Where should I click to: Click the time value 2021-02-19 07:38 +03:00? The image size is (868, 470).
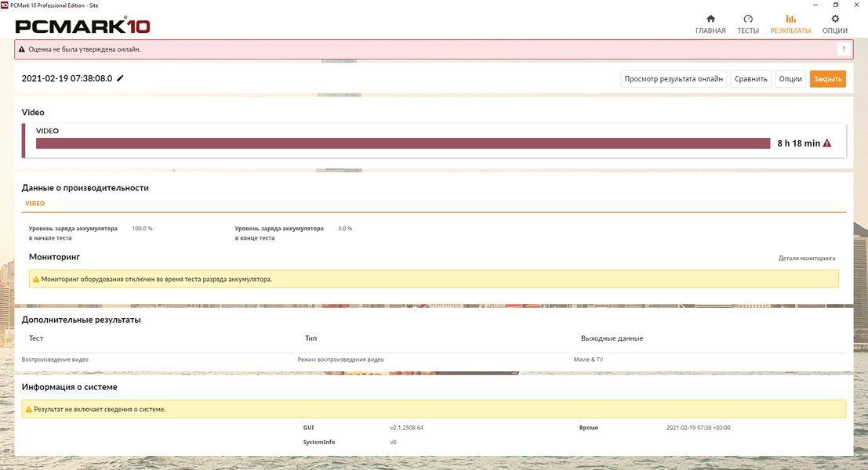[x=698, y=428]
